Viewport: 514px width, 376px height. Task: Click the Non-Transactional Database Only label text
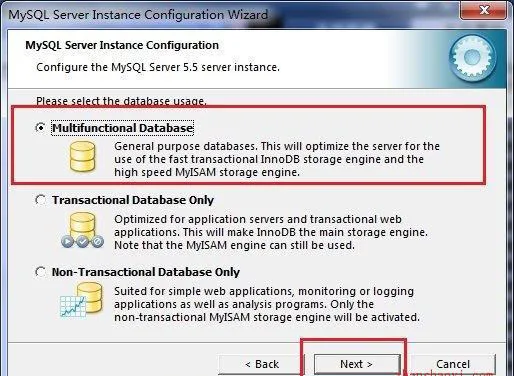tap(146, 272)
